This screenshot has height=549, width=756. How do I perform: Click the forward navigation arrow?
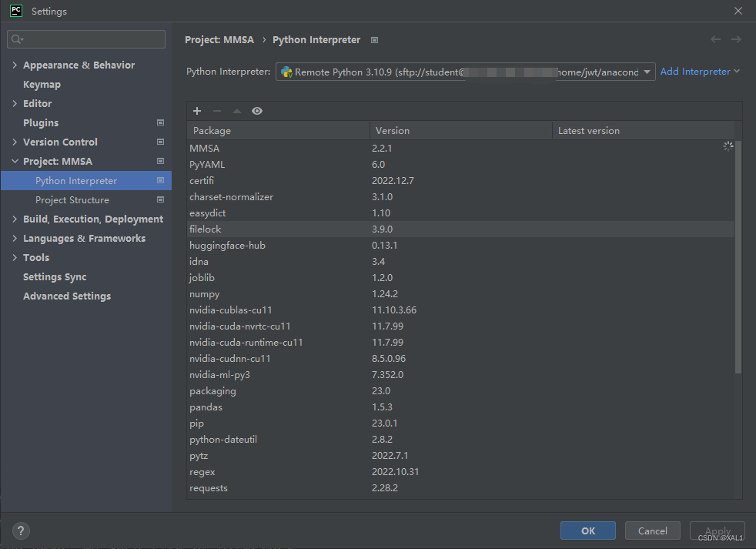tap(736, 39)
